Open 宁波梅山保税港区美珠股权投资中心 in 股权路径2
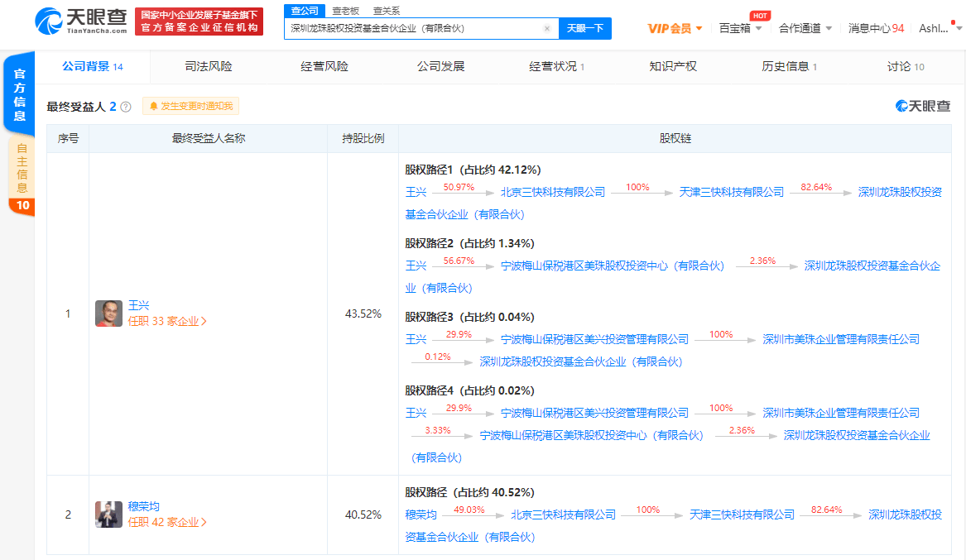 click(612, 266)
